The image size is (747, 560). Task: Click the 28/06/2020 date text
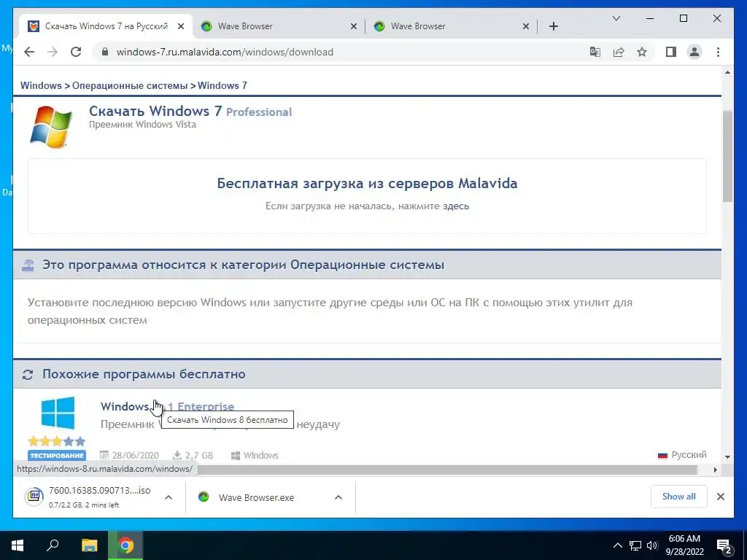[135, 455]
